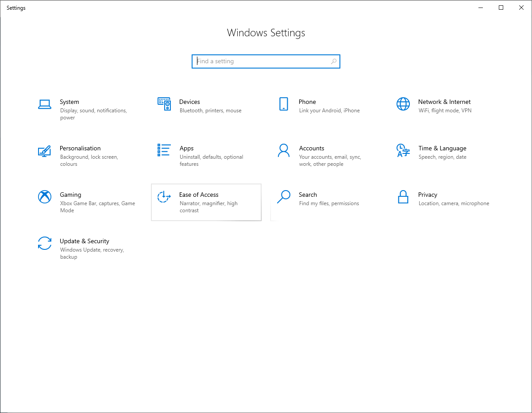Select the 'Time & Language' title text

tap(442, 148)
